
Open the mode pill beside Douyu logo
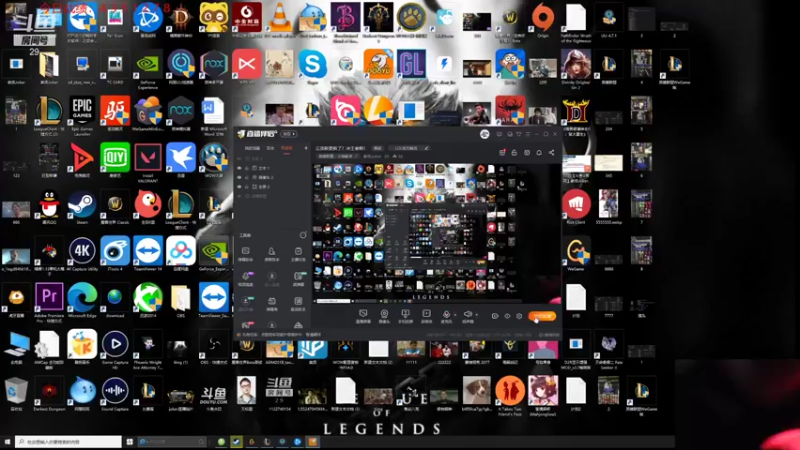click(x=289, y=134)
